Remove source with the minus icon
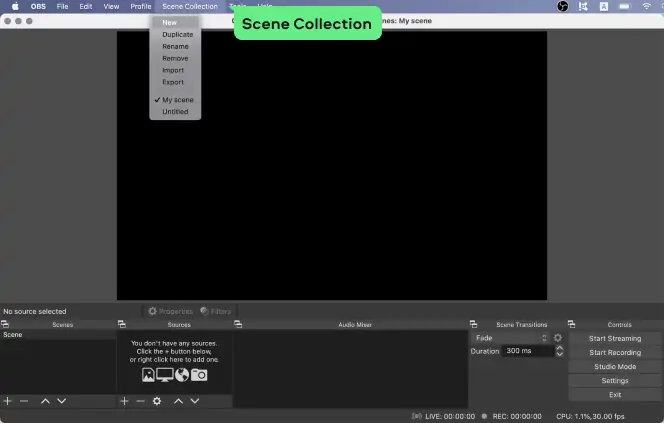The image size is (664, 423). click(x=141, y=401)
